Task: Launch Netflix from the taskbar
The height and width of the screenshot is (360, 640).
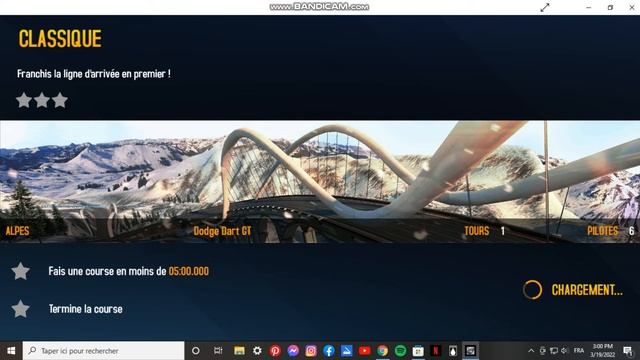Action: click(x=436, y=351)
